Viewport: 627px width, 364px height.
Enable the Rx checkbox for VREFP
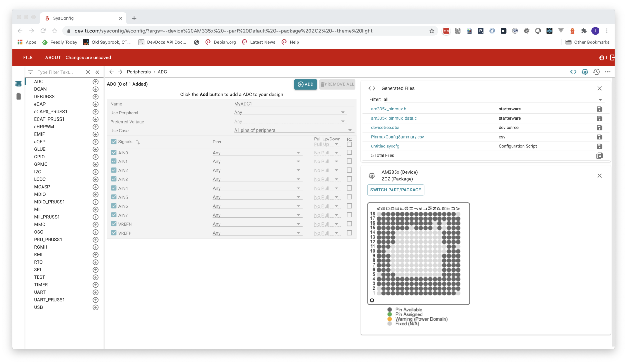click(349, 232)
